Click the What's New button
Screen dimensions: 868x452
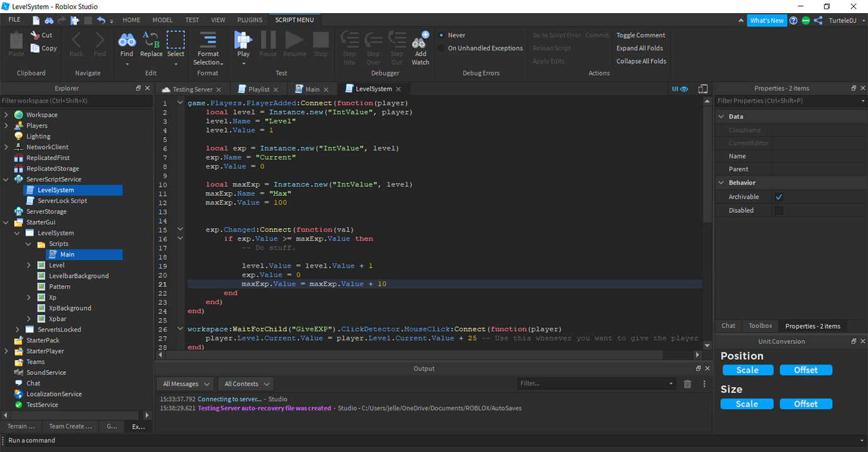tap(767, 20)
